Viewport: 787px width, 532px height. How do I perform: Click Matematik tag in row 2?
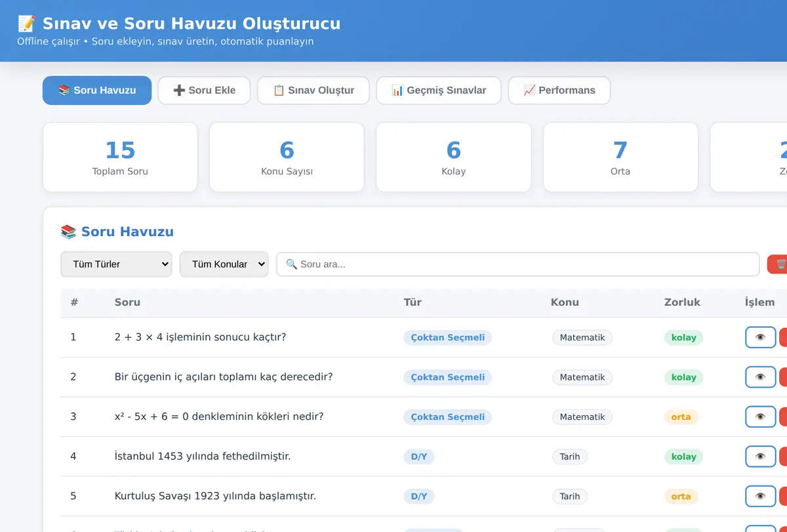click(x=582, y=377)
